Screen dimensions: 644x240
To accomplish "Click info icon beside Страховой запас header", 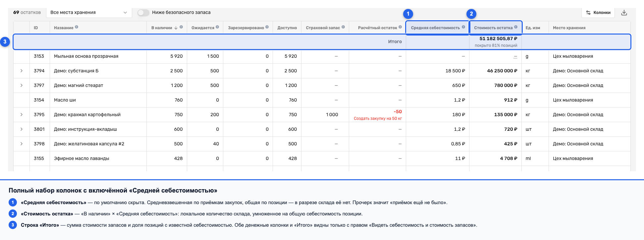I will [x=343, y=27].
